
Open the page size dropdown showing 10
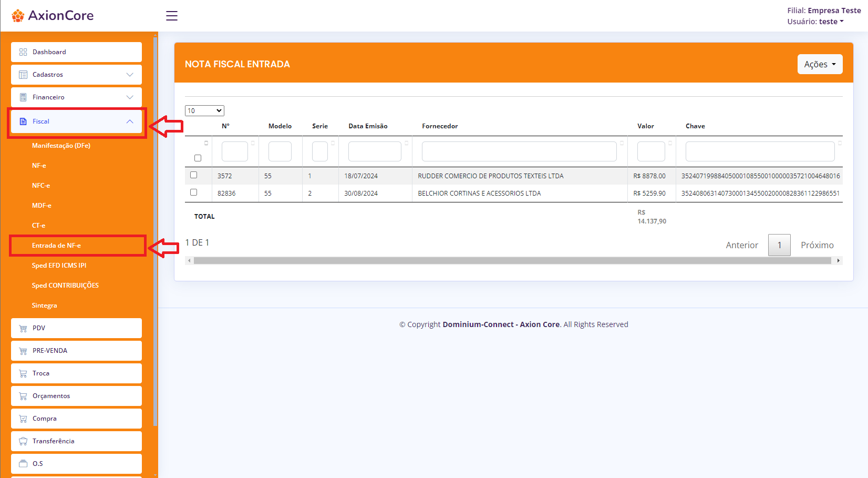coord(204,110)
